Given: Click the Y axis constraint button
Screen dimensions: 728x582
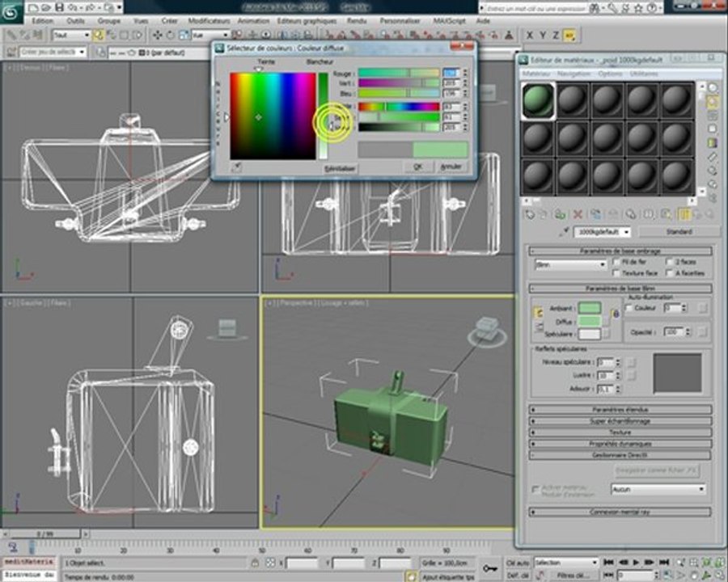Looking at the screenshot, I should pyautogui.click(x=542, y=36).
